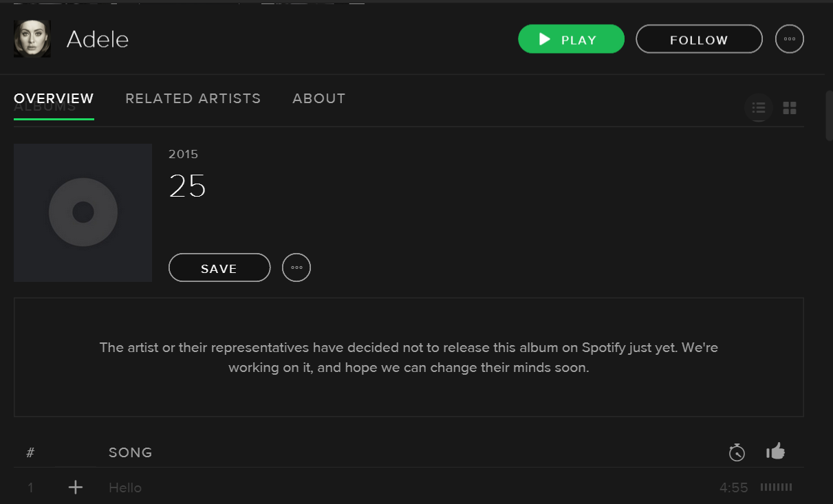
Task: Save the album 25 to library
Action: (x=219, y=267)
